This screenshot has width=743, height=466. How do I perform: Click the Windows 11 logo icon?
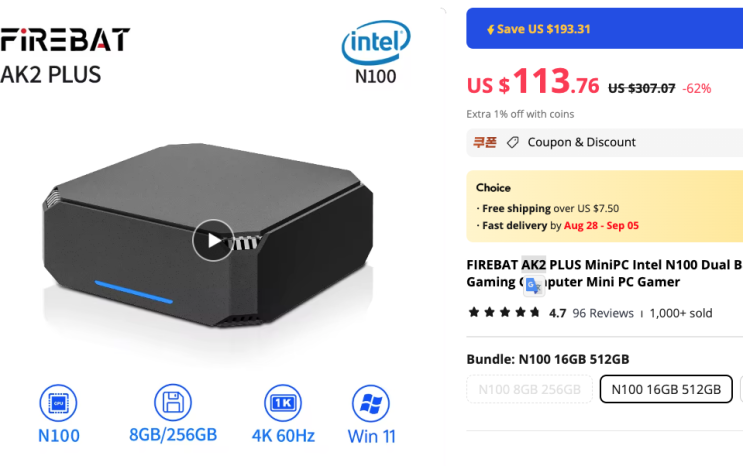coord(371,403)
